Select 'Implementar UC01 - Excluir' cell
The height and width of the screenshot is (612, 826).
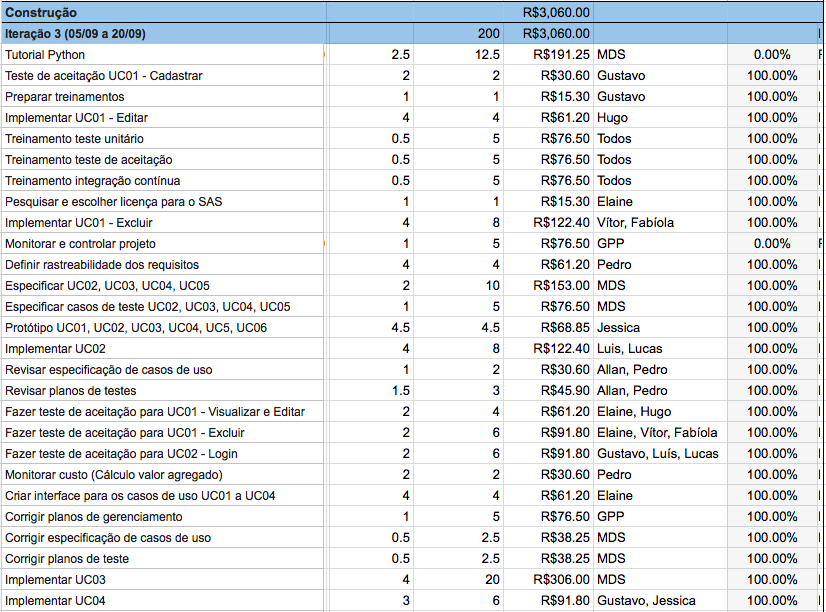(x=162, y=223)
